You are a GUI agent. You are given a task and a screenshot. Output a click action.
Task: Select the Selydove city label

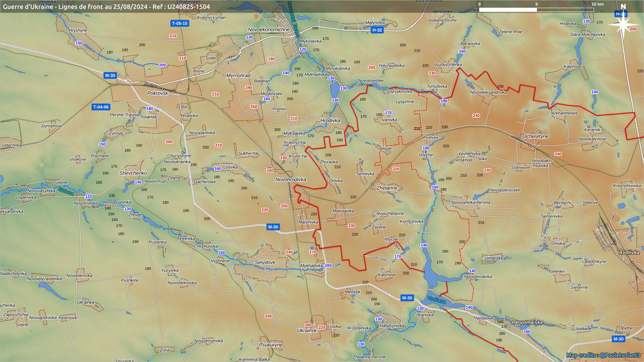click(265, 262)
